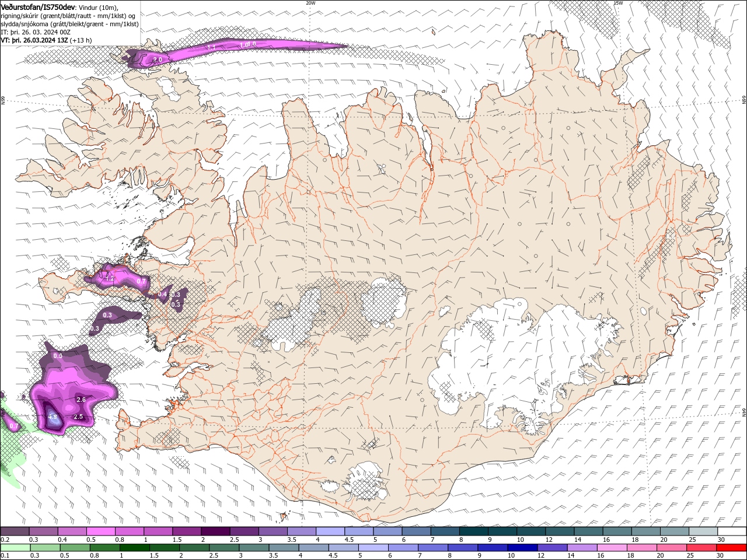747x560 pixels.
Task: Click the 12 label in the upper legend
Action: pyautogui.click(x=549, y=540)
